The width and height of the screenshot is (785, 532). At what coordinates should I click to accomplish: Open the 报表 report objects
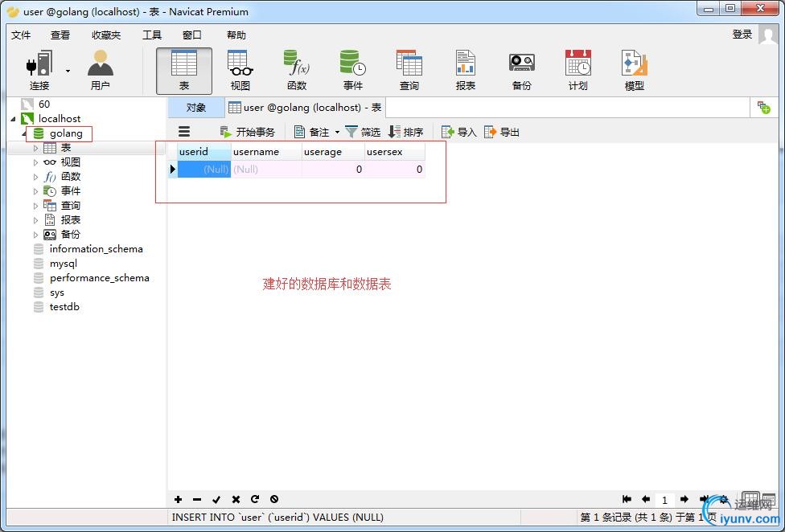[x=465, y=71]
